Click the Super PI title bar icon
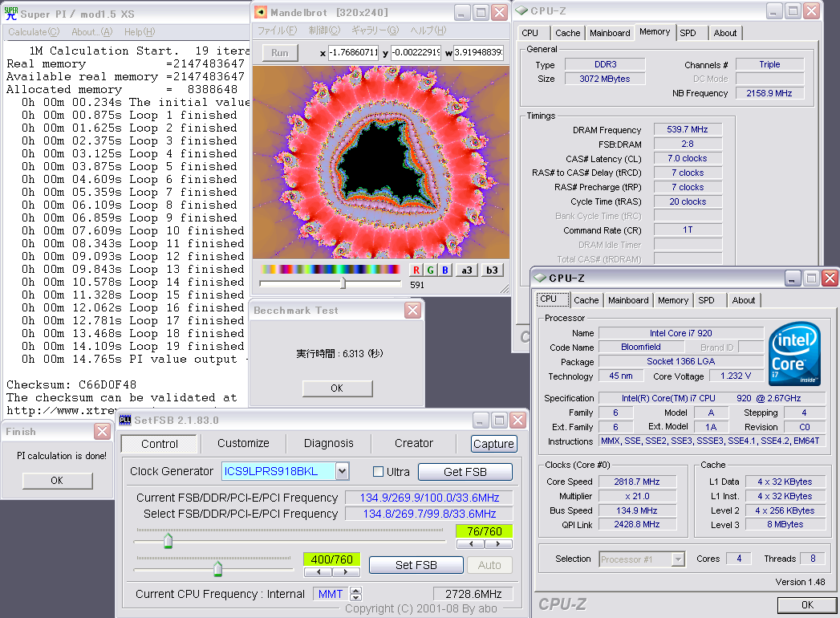The height and width of the screenshot is (618, 840). (10, 14)
